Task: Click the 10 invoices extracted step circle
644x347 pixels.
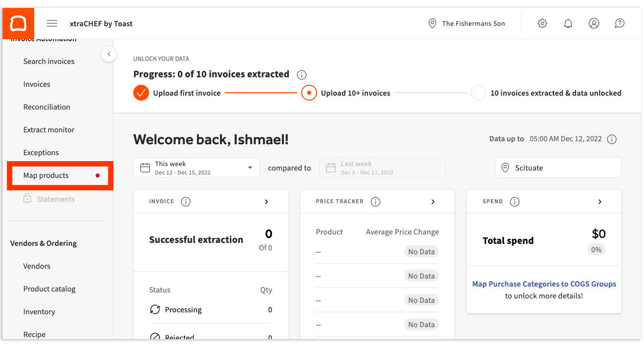Action: coord(478,93)
